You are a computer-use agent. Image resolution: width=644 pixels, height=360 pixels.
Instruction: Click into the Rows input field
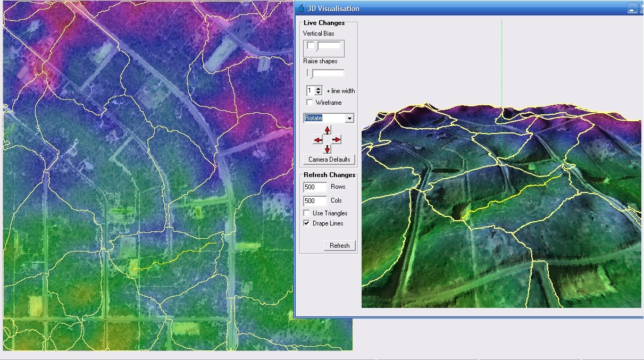tap(314, 187)
